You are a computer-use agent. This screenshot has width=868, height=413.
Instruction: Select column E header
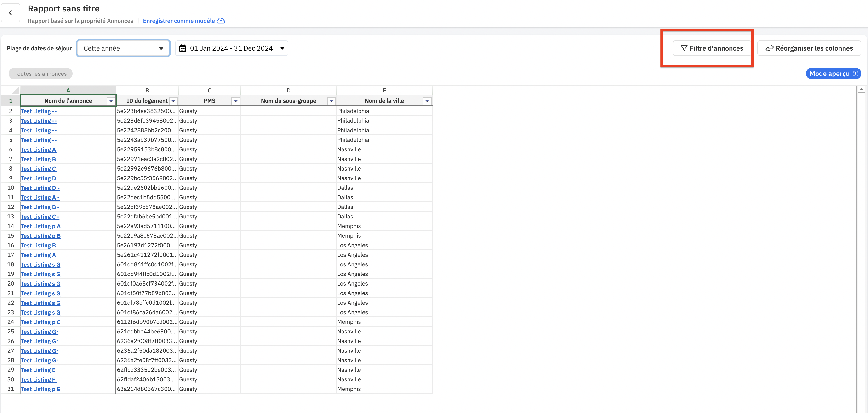click(x=384, y=90)
